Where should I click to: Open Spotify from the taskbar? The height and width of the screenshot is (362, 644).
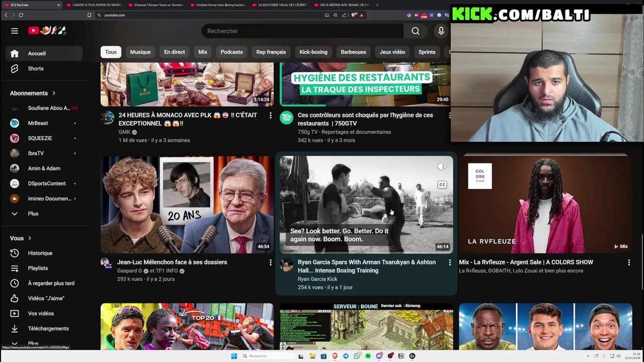[368, 356]
